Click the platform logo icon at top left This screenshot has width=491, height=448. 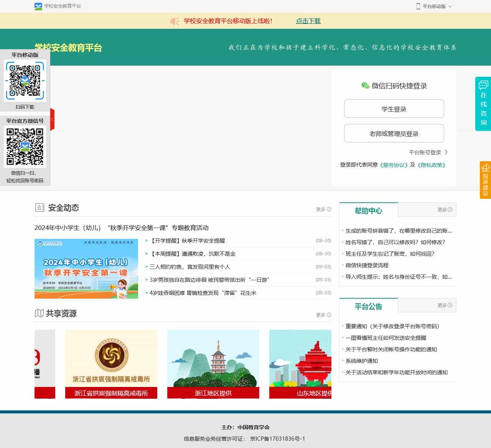pyautogui.click(x=38, y=6)
